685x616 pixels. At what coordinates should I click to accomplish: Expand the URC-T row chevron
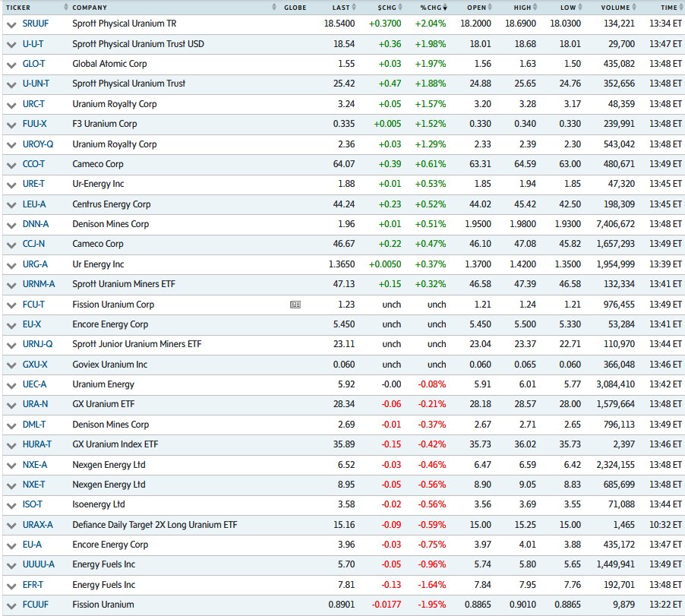pos(11,106)
